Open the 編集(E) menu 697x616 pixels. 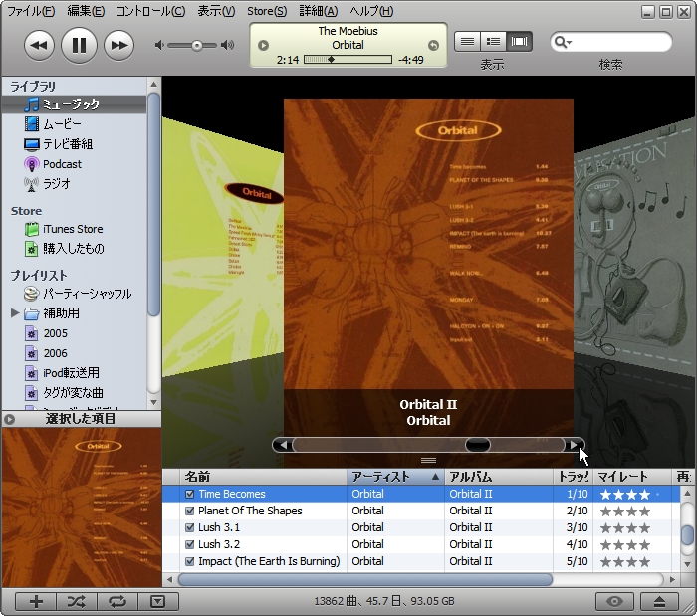tap(86, 11)
